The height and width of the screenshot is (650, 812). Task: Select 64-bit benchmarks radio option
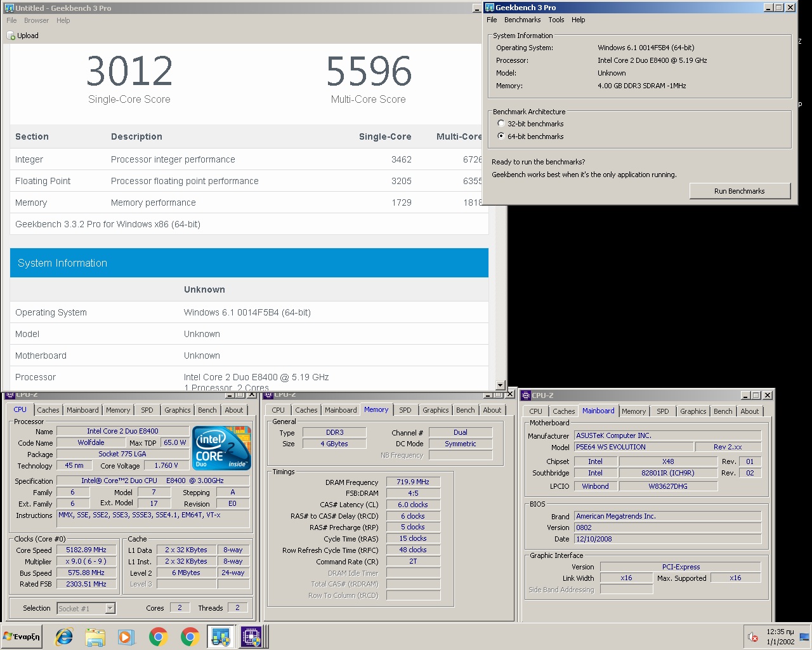pyautogui.click(x=501, y=136)
